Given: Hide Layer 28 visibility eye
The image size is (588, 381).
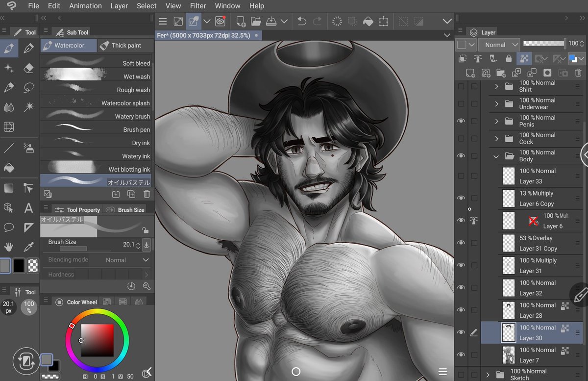Looking at the screenshot, I should [x=461, y=310].
